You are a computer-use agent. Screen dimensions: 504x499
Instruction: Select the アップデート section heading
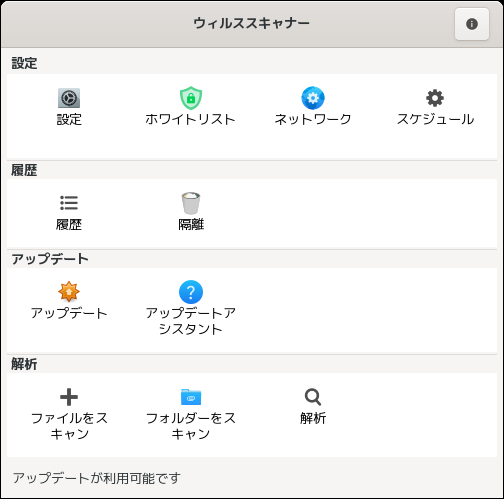coord(50,259)
